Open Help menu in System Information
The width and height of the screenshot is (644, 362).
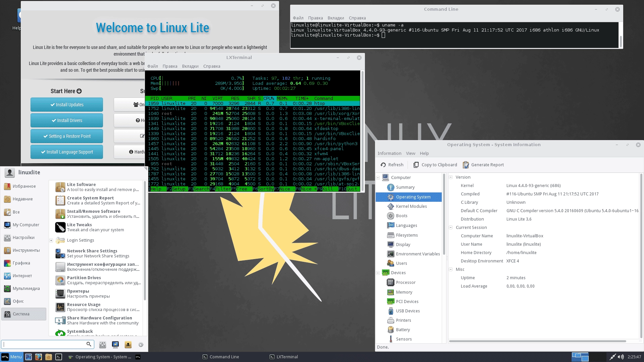pyautogui.click(x=424, y=154)
